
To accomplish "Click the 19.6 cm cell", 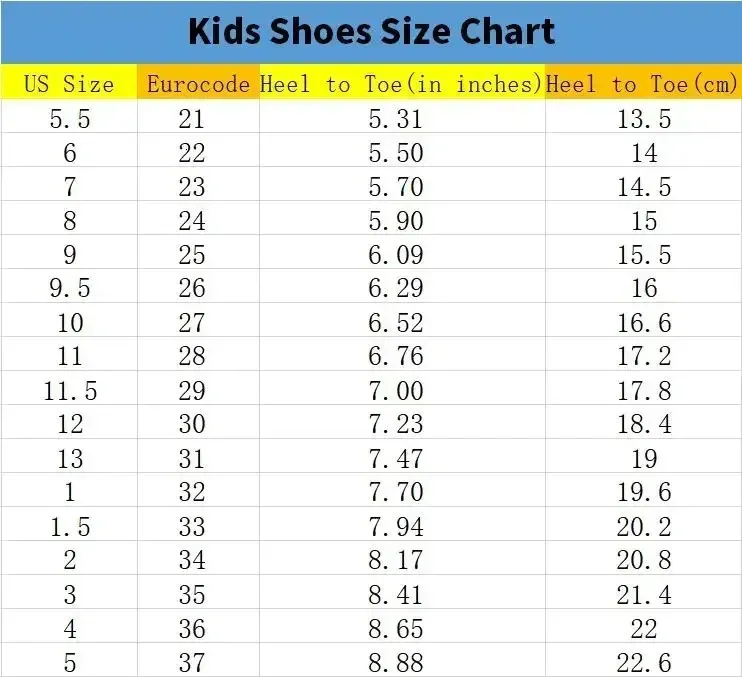I will (x=644, y=493).
